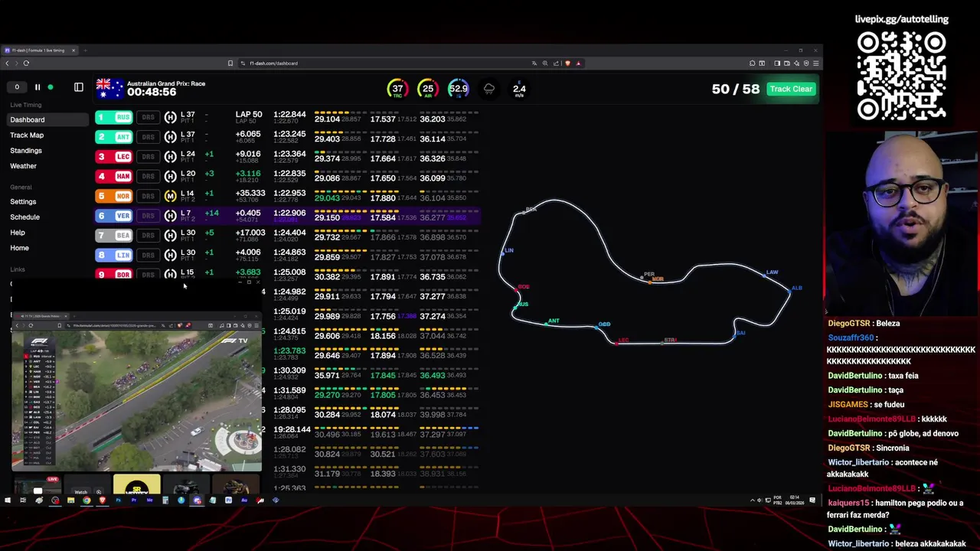The image size is (980, 551).
Task: Click the DRS indicator in VER row
Action: pos(148,216)
